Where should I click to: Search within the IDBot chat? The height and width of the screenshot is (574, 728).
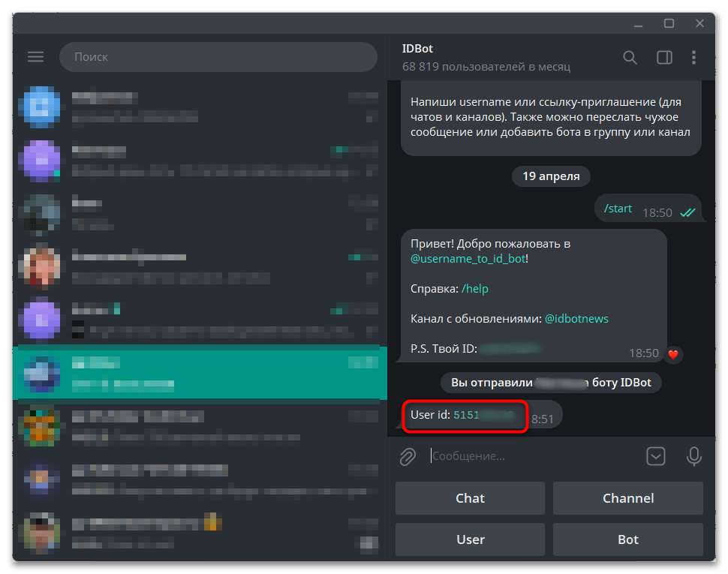tap(630, 57)
